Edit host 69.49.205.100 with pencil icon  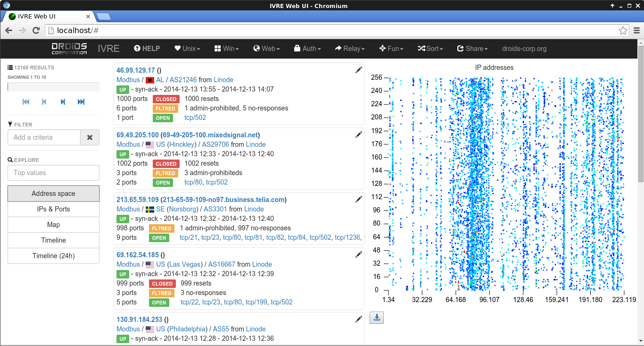pyautogui.click(x=359, y=135)
